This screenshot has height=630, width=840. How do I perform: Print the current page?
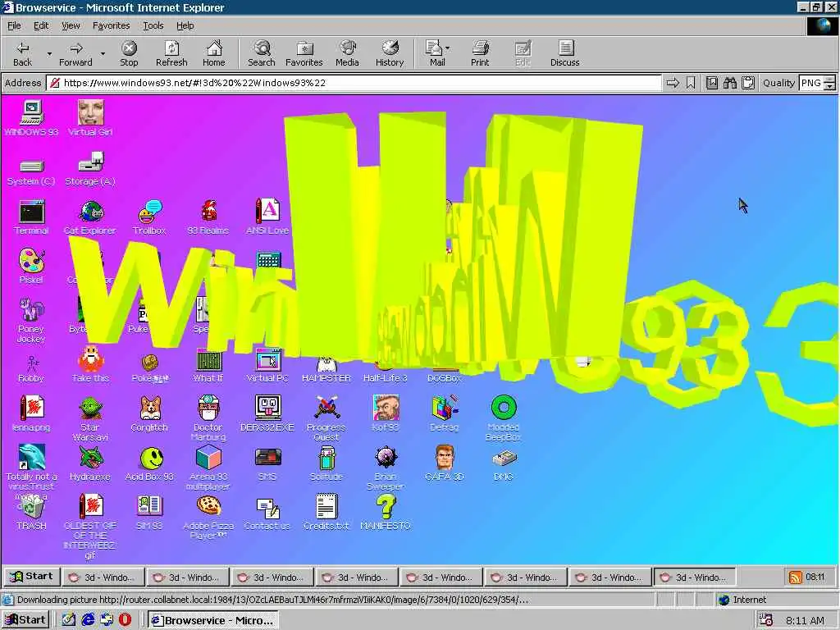point(480,53)
